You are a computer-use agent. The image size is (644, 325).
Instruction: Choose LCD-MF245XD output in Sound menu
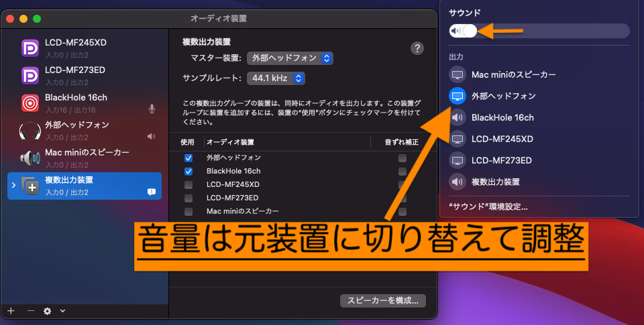pyautogui.click(x=539, y=139)
